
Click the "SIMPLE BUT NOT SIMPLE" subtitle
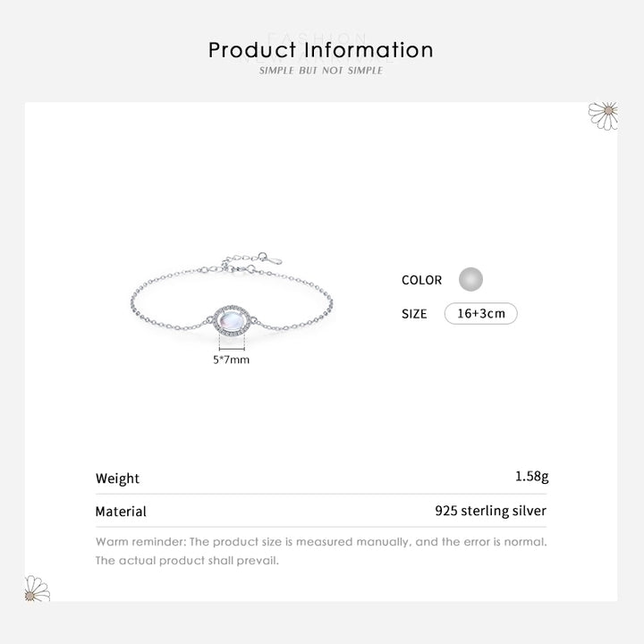pos(321,71)
